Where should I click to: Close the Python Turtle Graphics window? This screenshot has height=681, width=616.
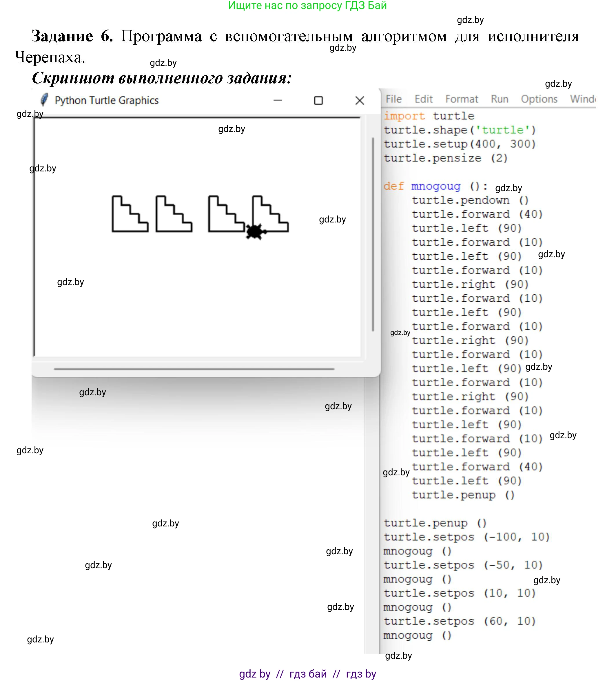point(360,100)
